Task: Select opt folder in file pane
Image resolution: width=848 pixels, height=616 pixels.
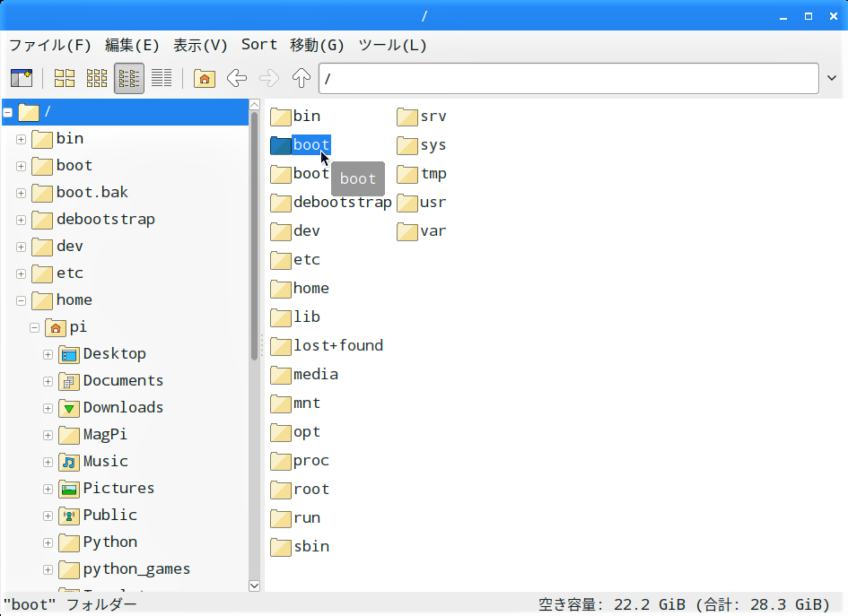Action: point(295,432)
